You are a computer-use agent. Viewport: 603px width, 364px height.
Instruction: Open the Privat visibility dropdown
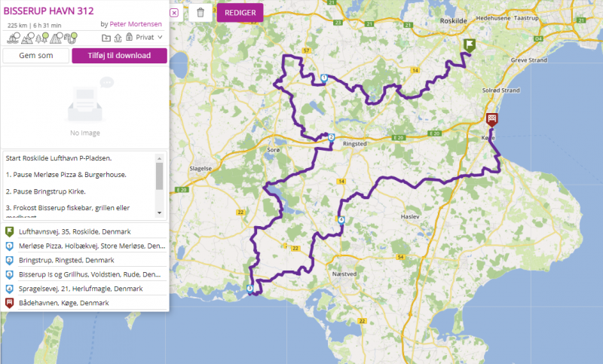pyautogui.click(x=149, y=37)
